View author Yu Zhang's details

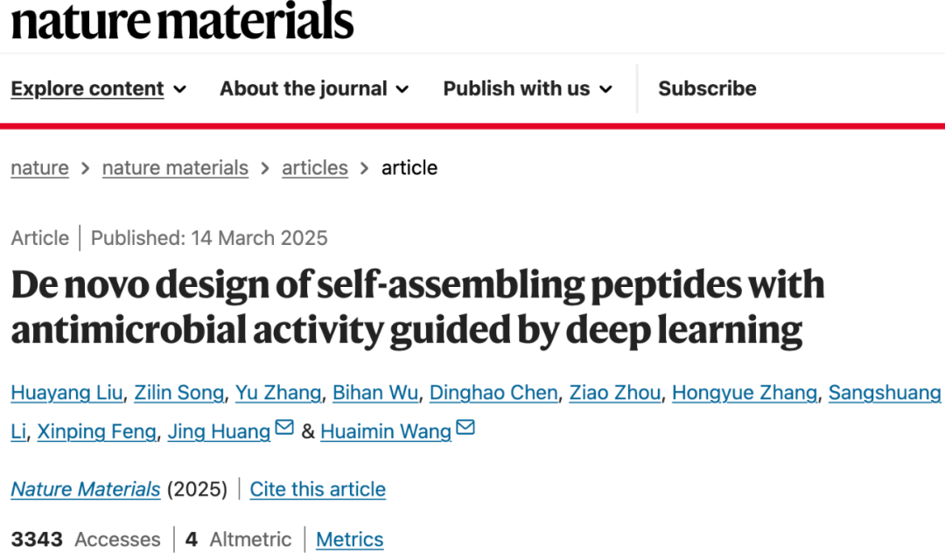pos(278,393)
